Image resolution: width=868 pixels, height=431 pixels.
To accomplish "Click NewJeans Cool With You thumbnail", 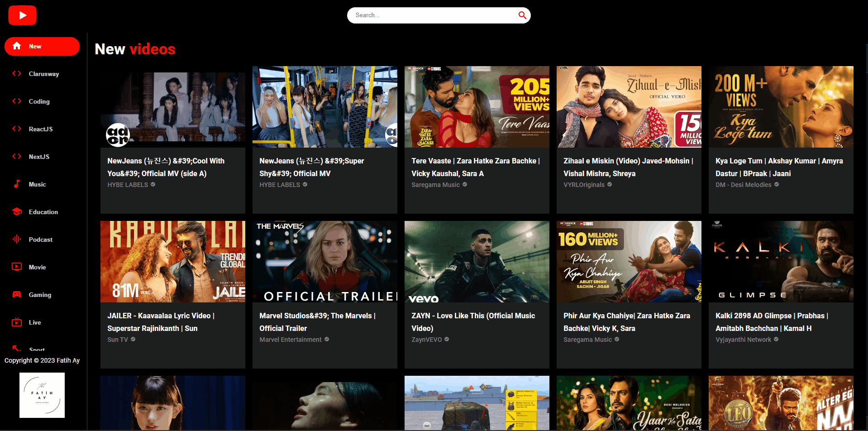I will (x=173, y=107).
